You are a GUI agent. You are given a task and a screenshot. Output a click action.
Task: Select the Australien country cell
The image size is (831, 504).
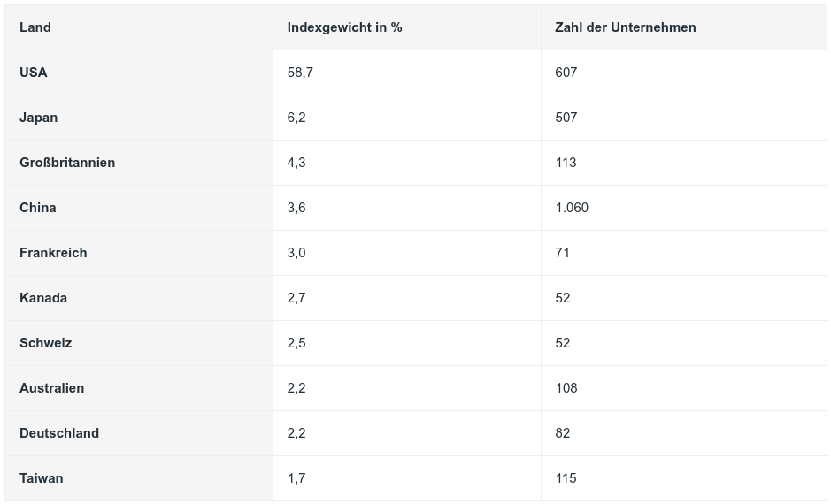[52, 388]
